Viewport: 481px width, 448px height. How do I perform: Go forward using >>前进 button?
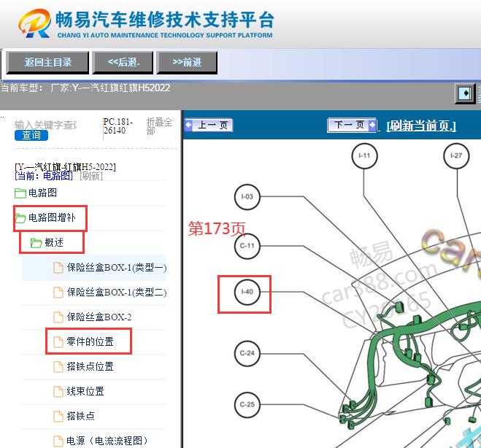coord(187,63)
